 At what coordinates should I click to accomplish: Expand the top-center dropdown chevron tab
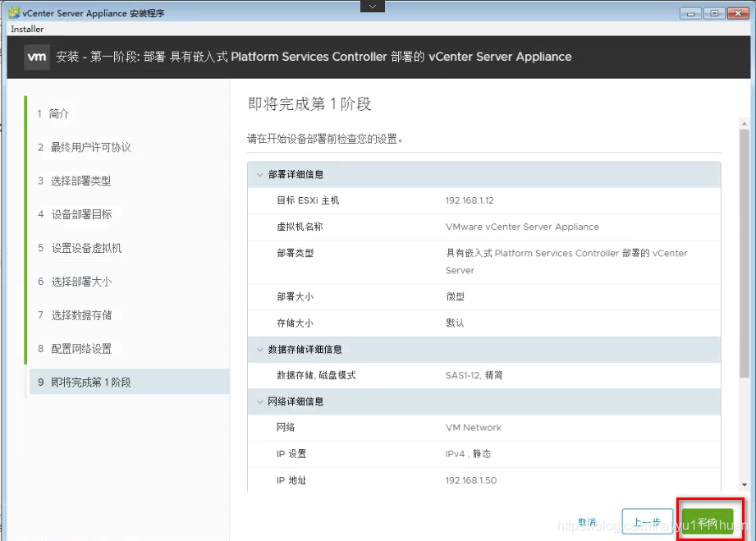[372, 7]
